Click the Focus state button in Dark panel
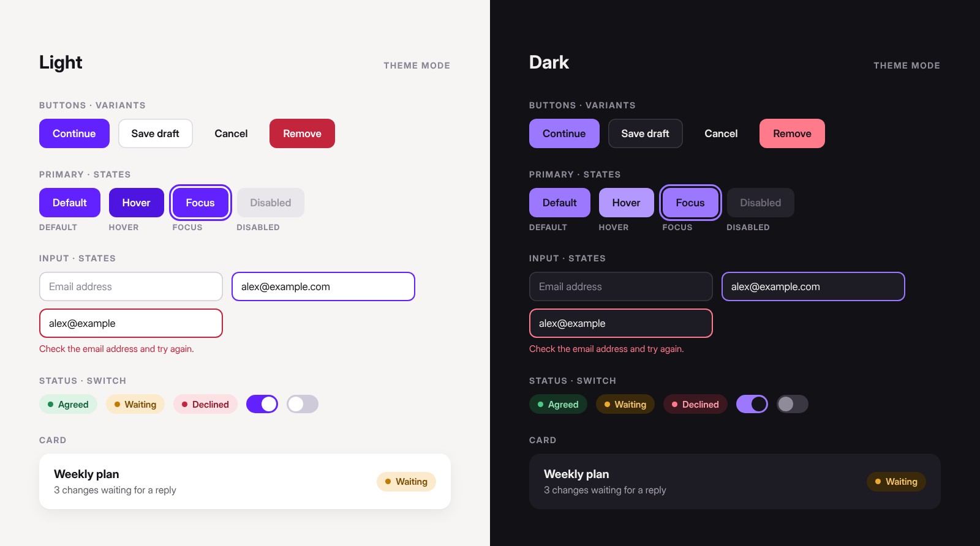This screenshot has width=980, height=546. click(x=690, y=203)
